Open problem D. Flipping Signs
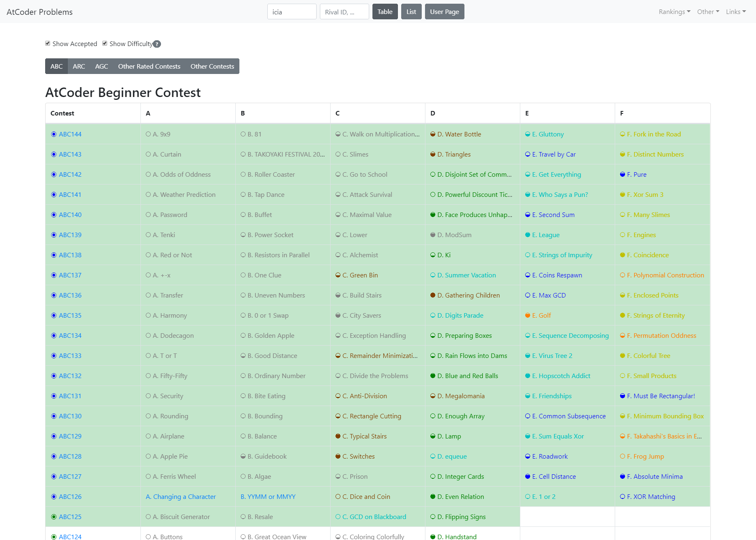 tap(462, 517)
